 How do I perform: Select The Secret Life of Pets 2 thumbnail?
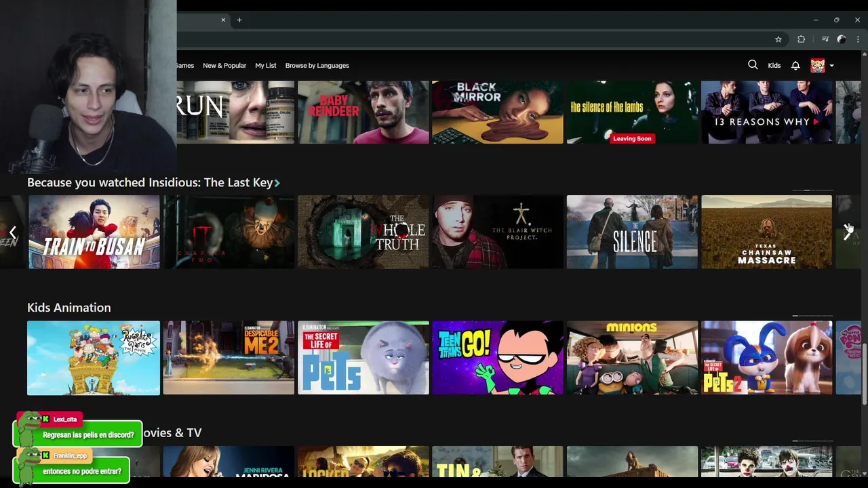766,358
